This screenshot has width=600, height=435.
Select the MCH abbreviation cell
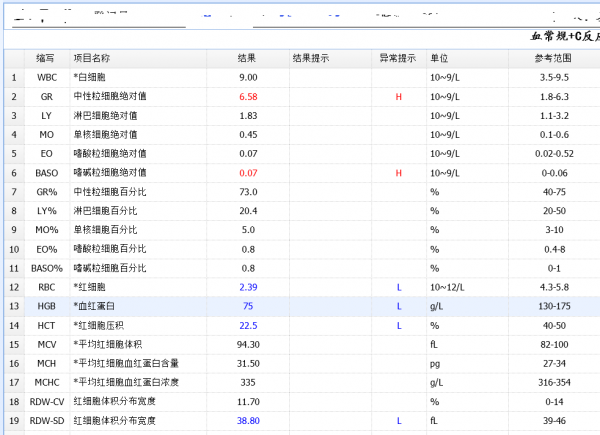coord(47,363)
